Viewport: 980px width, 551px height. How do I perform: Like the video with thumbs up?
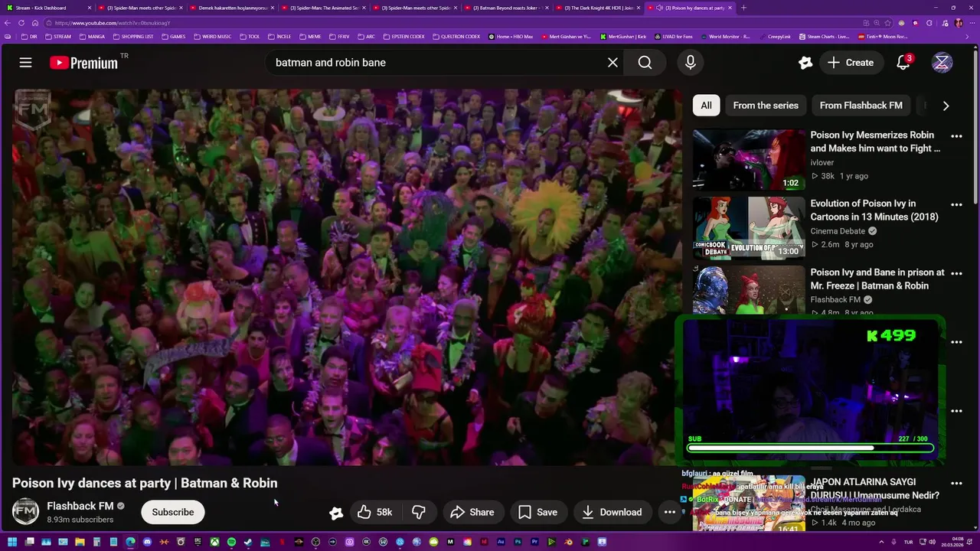coord(364,512)
